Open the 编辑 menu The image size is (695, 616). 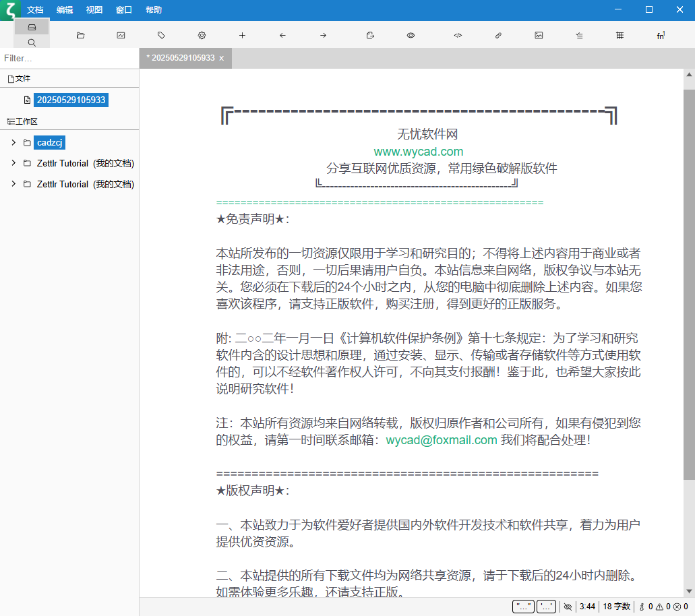click(x=65, y=10)
